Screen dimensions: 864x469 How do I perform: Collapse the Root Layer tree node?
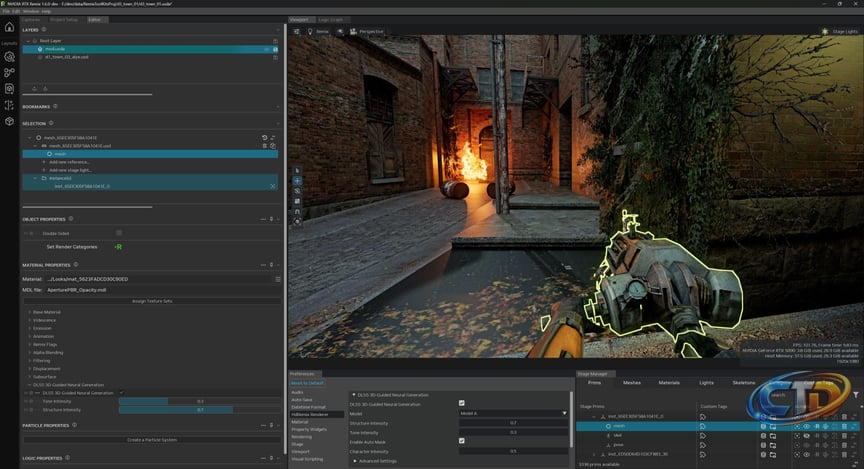pos(28,41)
